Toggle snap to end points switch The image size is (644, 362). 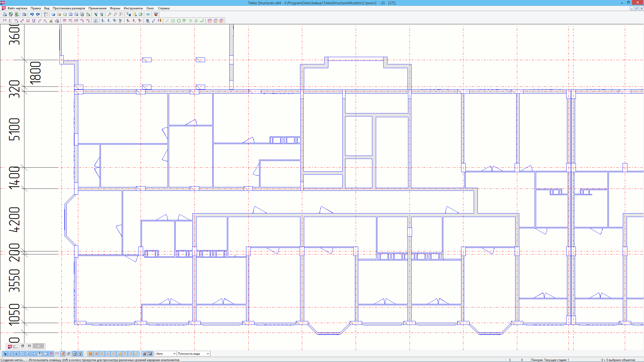pyautogui.click(x=96, y=354)
